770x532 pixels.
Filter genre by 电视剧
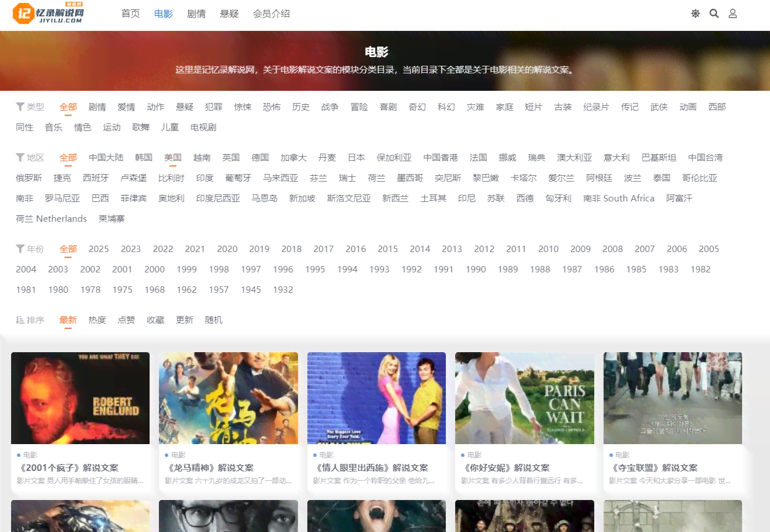coord(203,127)
